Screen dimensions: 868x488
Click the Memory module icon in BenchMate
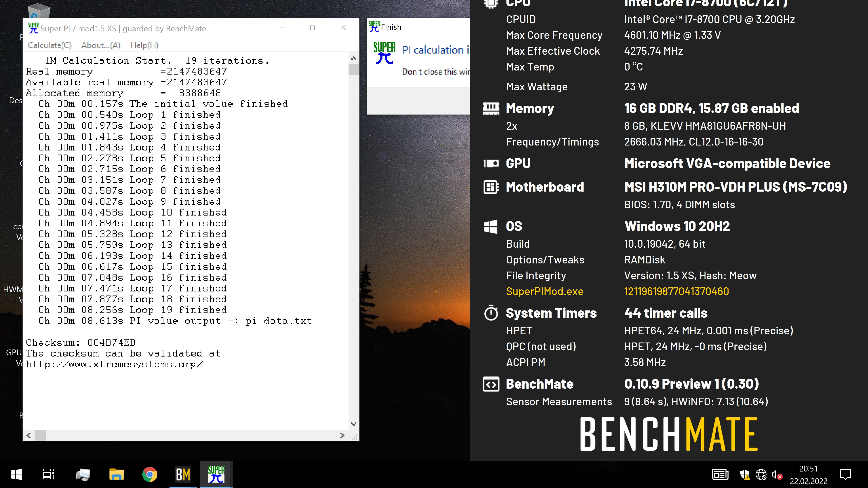(491, 108)
